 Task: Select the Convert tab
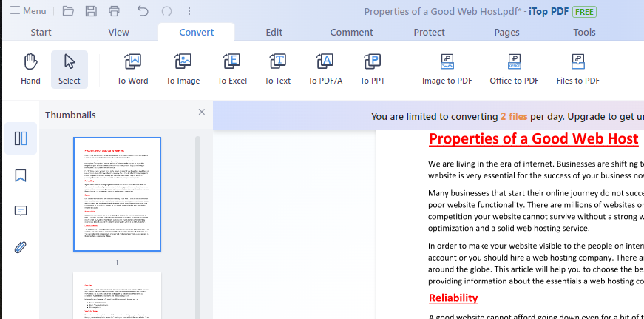pos(197,32)
